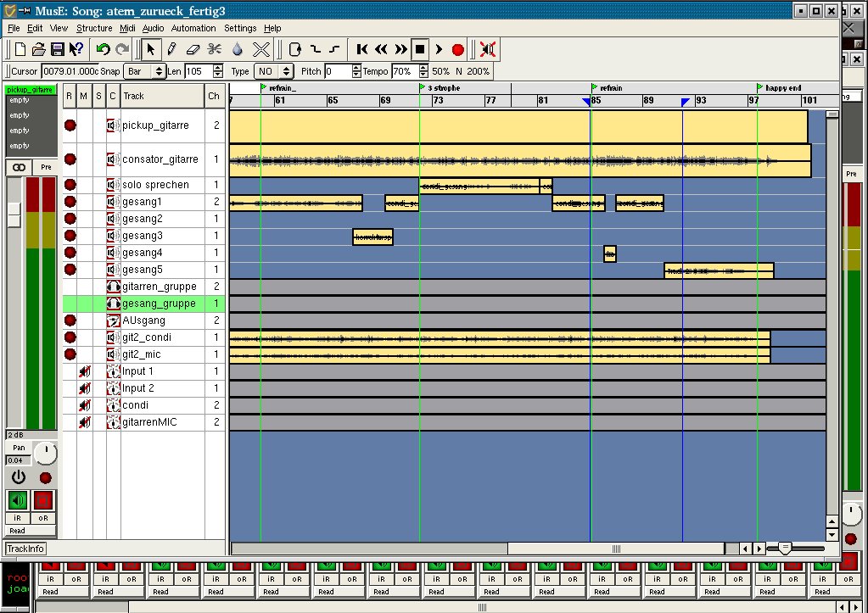Screen dimensions: 868x613
Task: Click the Pre button on mixer strip
Action: pos(46,168)
